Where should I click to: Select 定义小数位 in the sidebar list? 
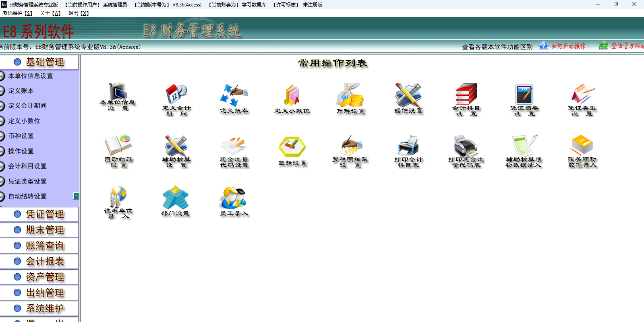pyautogui.click(x=24, y=121)
